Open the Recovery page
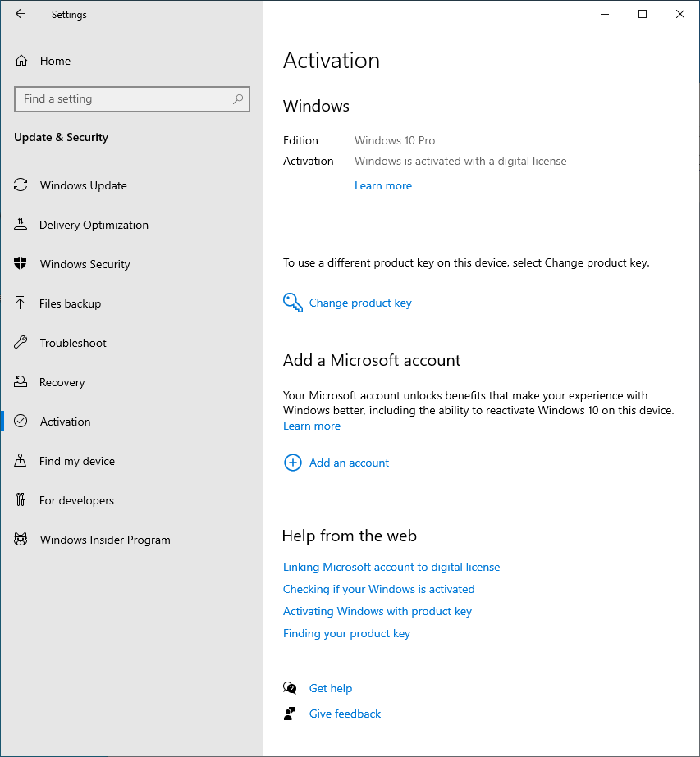Image resolution: width=700 pixels, height=757 pixels. (x=62, y=382)
